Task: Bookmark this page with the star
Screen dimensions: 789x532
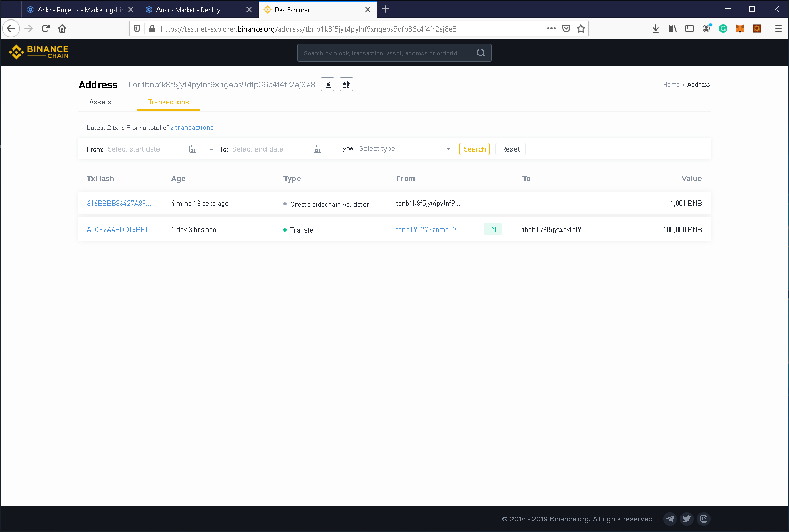Action: point(581,28)
